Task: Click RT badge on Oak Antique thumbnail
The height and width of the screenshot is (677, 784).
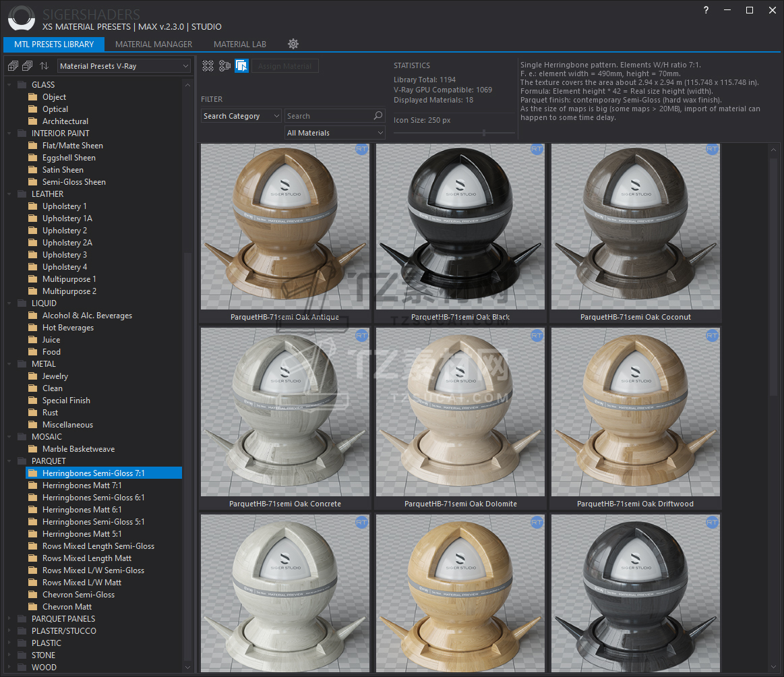Action: 361,149
